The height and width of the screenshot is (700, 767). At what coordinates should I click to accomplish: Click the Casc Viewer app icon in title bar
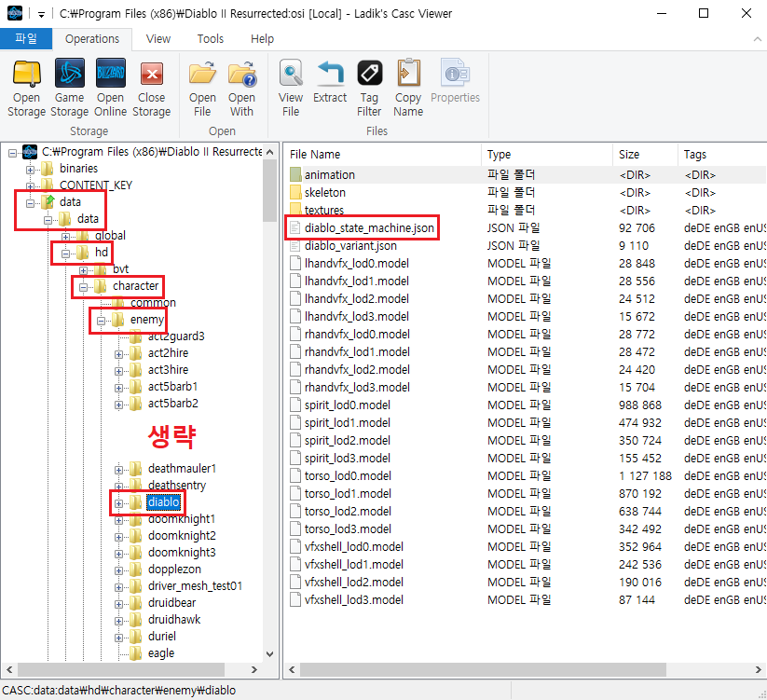tap(15, 13)
